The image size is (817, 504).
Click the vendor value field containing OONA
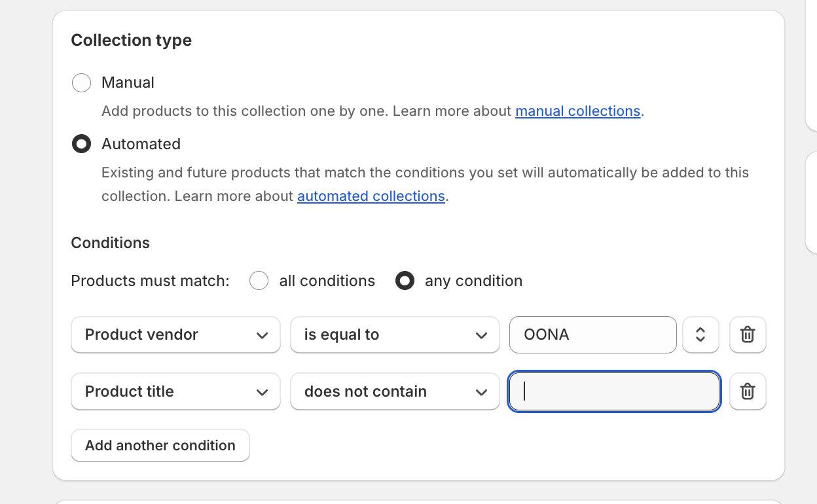pyautogui.click(x=592, y=334)
